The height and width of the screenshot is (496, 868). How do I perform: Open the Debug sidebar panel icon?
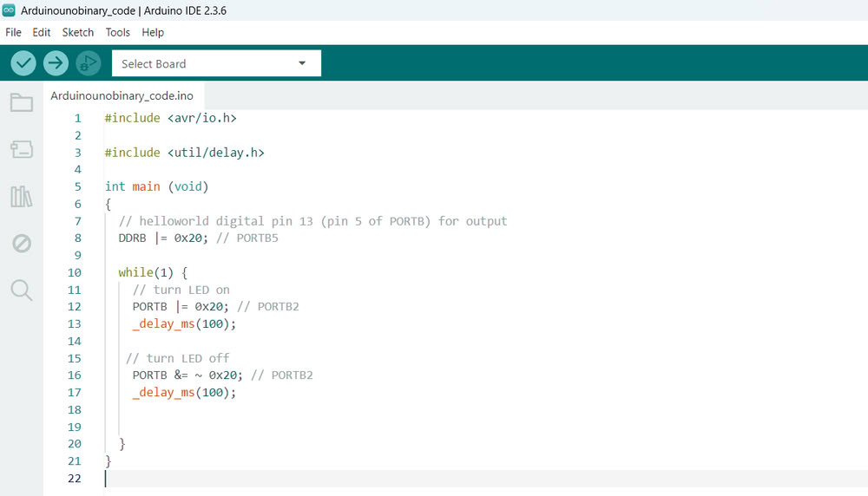pos(22,244)
